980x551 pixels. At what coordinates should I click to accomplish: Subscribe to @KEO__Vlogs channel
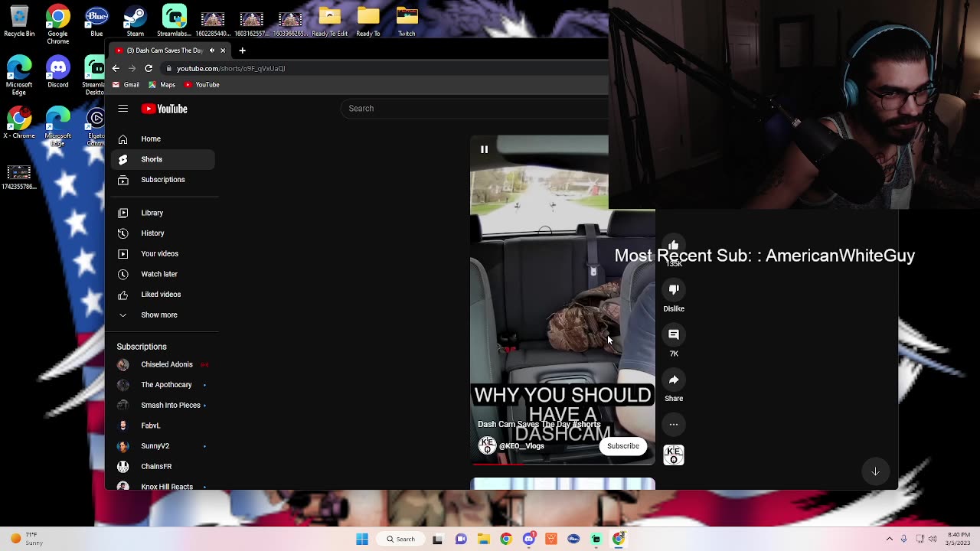(623, 446)
